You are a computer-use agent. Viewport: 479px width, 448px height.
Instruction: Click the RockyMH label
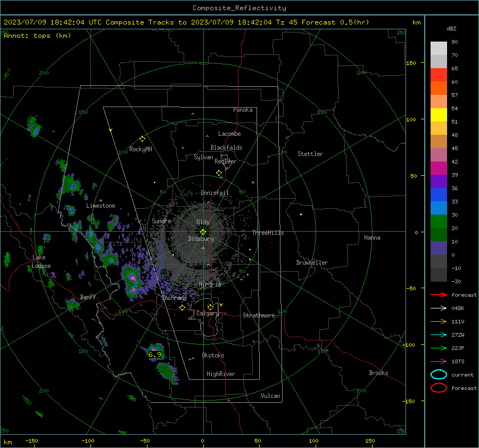pyautogui.click(x=141, y=149)
